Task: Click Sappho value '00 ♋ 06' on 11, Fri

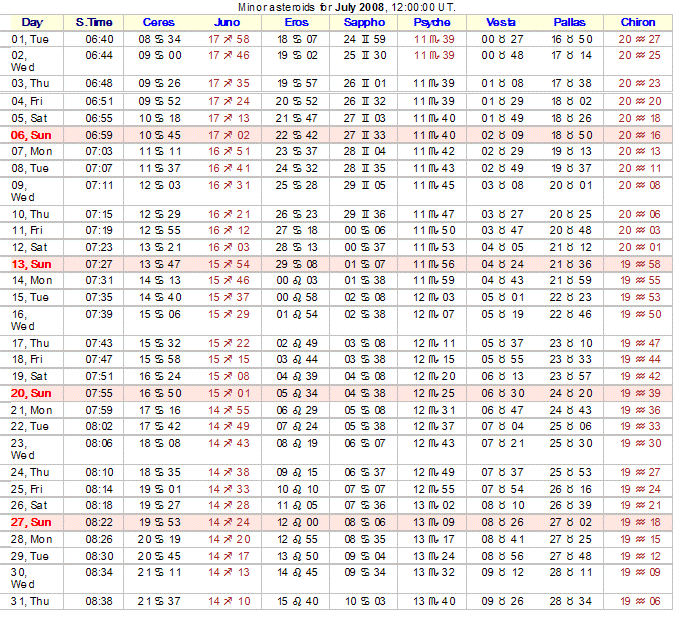Action: click(364, 230)
